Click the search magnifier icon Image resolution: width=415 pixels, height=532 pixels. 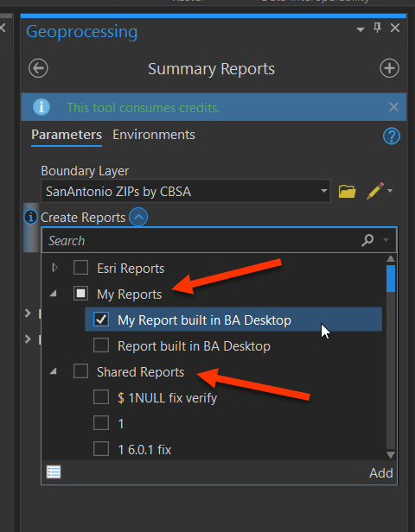tap(367, 240)
